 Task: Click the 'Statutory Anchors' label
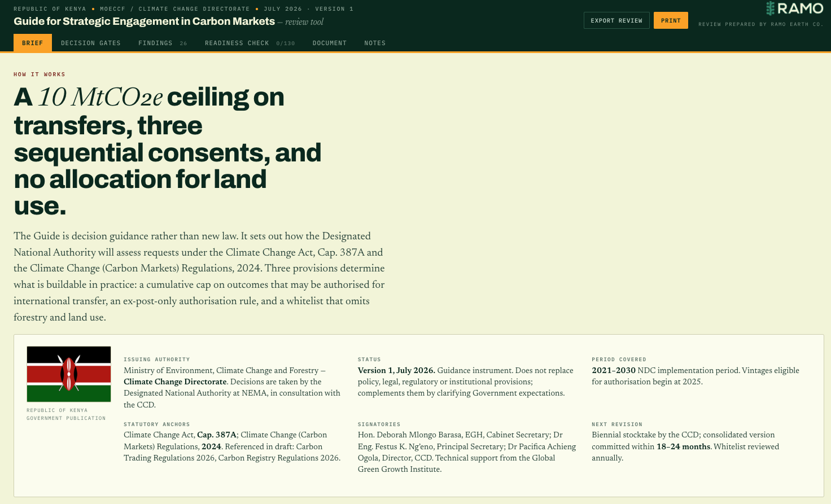(x=157, y=424)
